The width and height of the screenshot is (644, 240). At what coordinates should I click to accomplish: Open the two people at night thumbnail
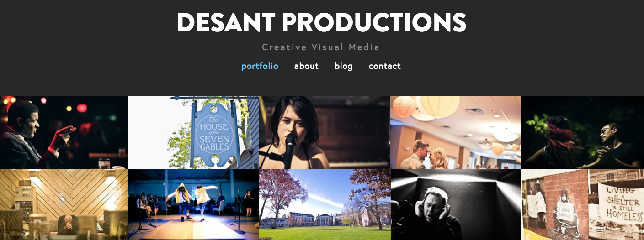(583, 132)
